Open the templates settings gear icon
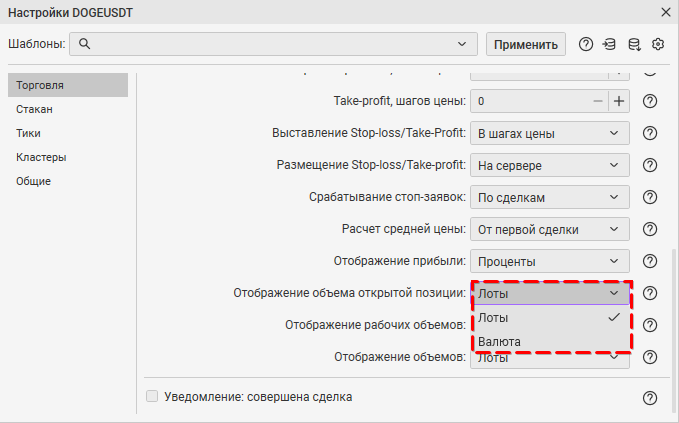Screen dimensions: 679x423 pos(658,44)
